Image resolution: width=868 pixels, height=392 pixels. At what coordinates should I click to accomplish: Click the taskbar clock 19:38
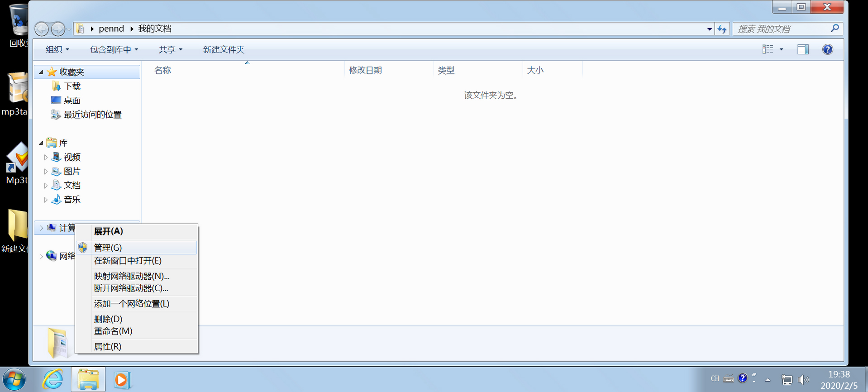(x=839, y=374)
